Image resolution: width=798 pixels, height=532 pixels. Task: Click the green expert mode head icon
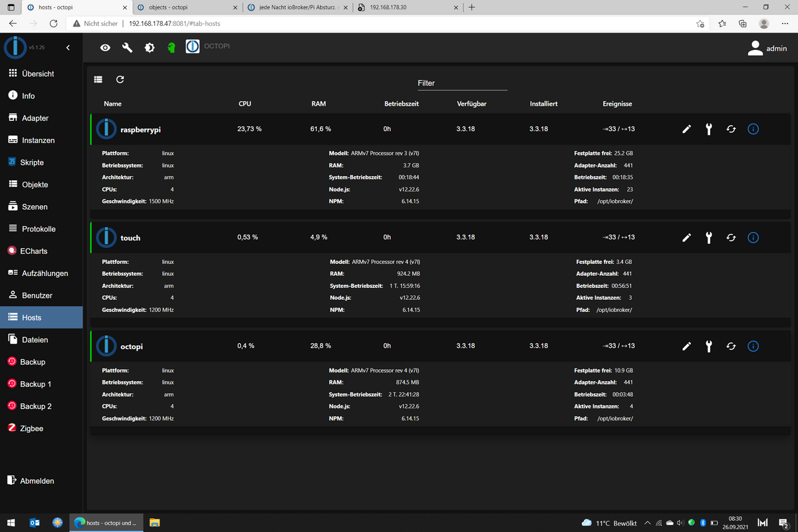[x=172, y=48]
